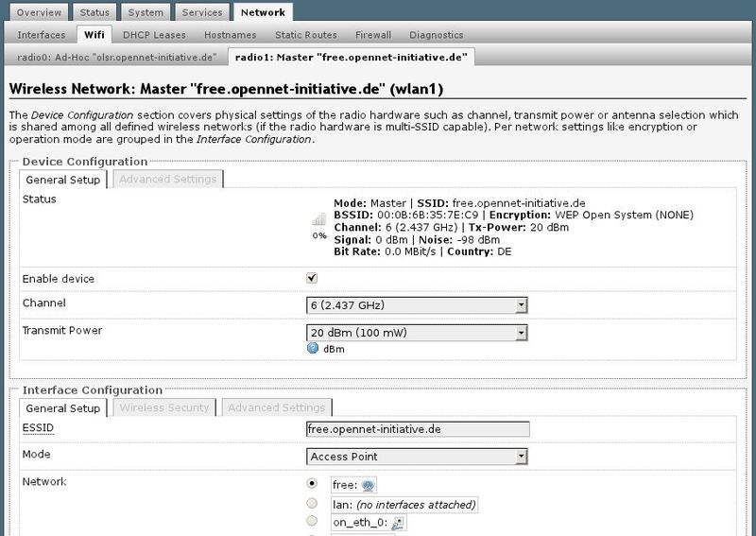Click the ESSID field label

click(x=38, y=428)
